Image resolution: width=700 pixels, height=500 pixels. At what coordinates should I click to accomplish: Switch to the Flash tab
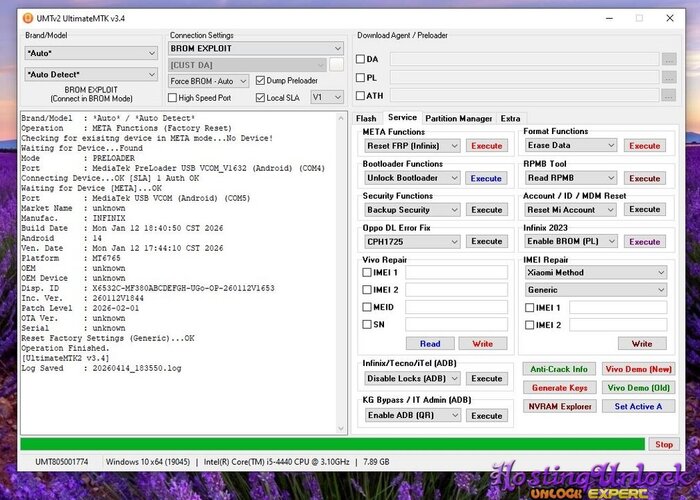(x=366, y=118)
